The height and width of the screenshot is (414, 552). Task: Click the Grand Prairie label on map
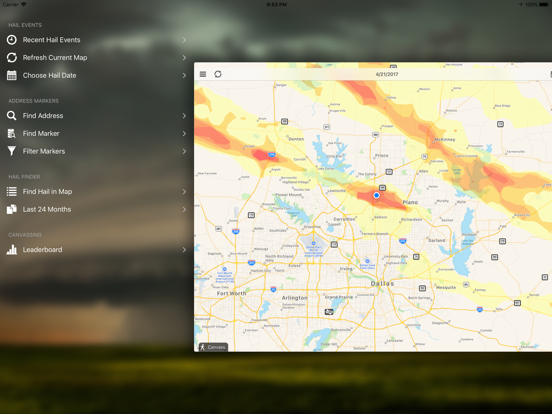339,297
